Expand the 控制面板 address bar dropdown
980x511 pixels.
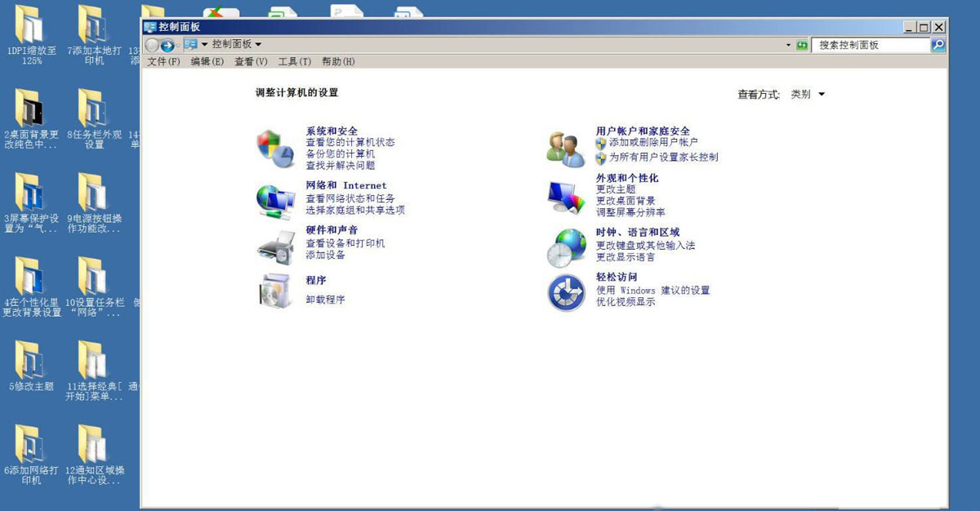coord(257,45)
